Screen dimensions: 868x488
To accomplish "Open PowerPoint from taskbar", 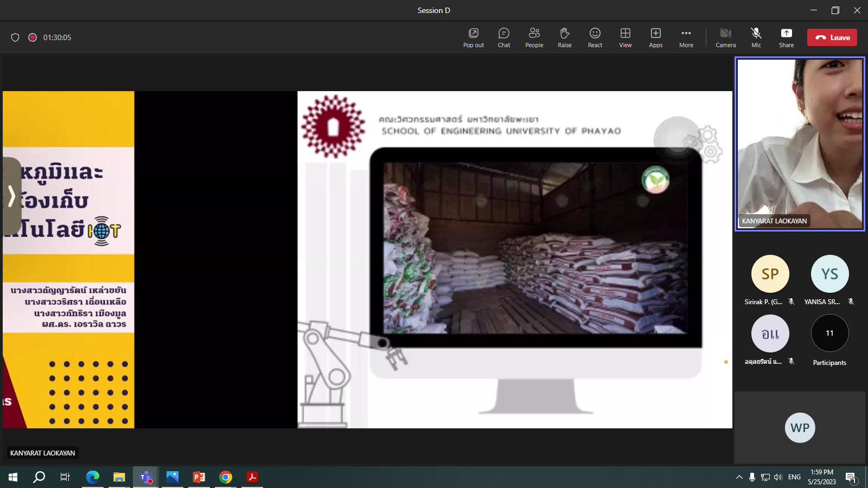I will coord(199,477).
